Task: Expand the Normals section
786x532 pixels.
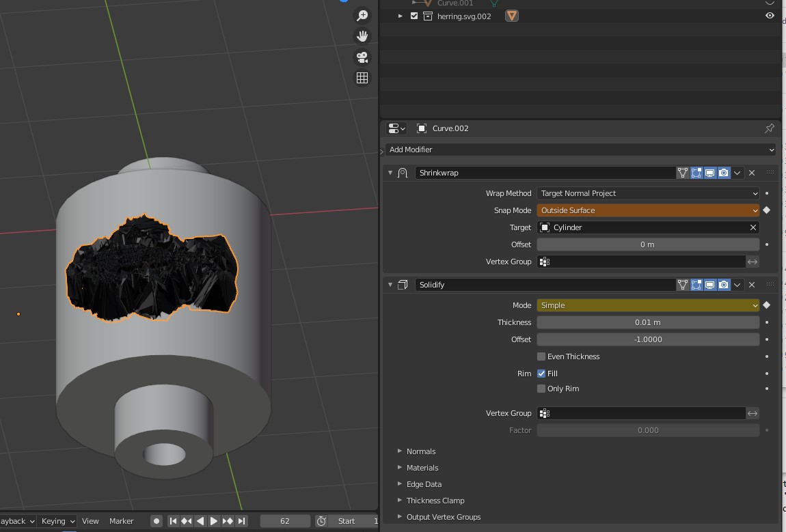Action: [421, 451]
